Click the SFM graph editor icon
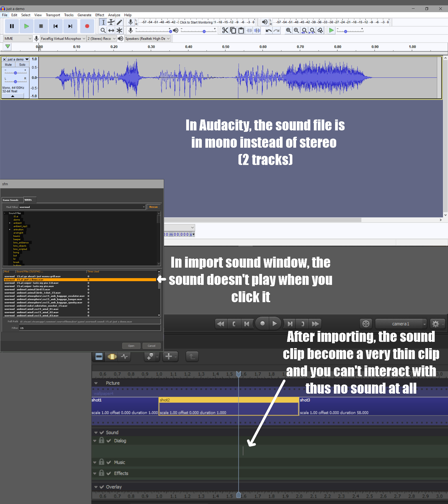448x504 pixels. [x=125, y=356]
